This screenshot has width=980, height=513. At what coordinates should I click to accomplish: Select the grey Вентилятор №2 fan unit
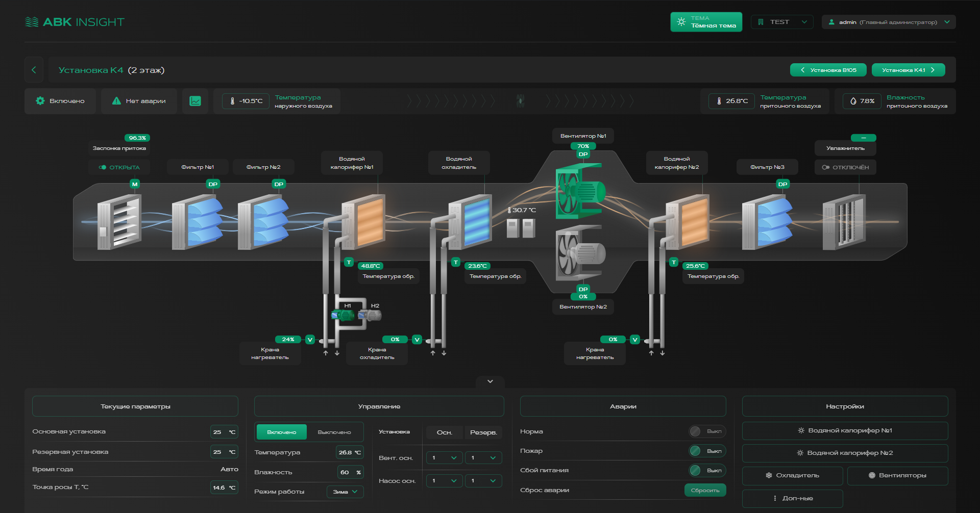tap(579, 253)
